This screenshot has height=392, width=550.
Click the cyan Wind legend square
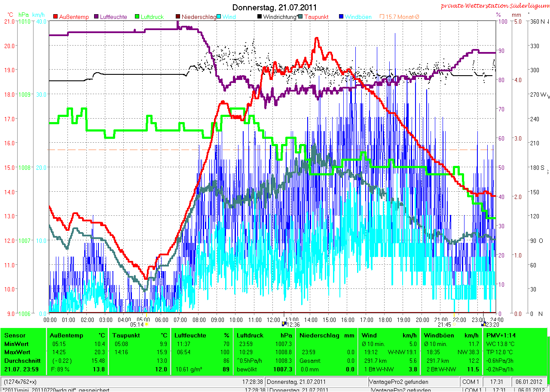pos(219,17)
